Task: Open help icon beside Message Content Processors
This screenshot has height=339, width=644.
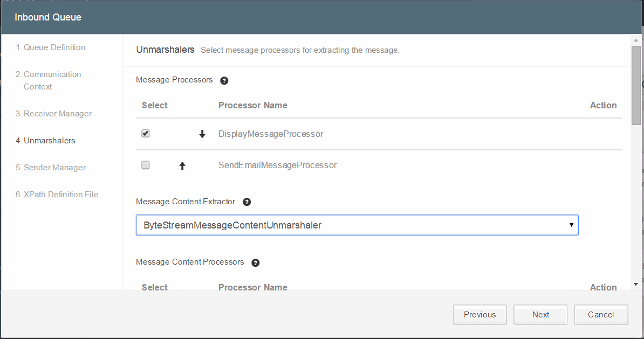Action: coord(256,262)
